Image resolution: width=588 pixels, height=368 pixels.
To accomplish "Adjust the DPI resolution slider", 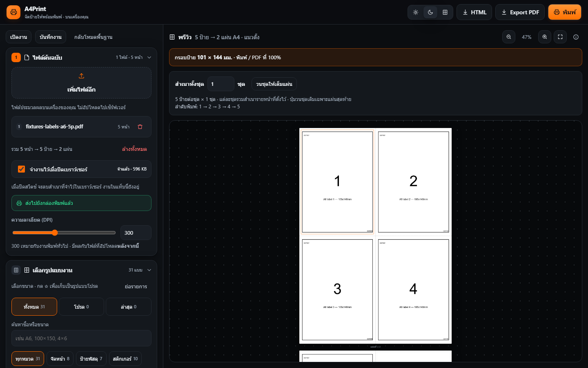I will [x=64, y=233].
